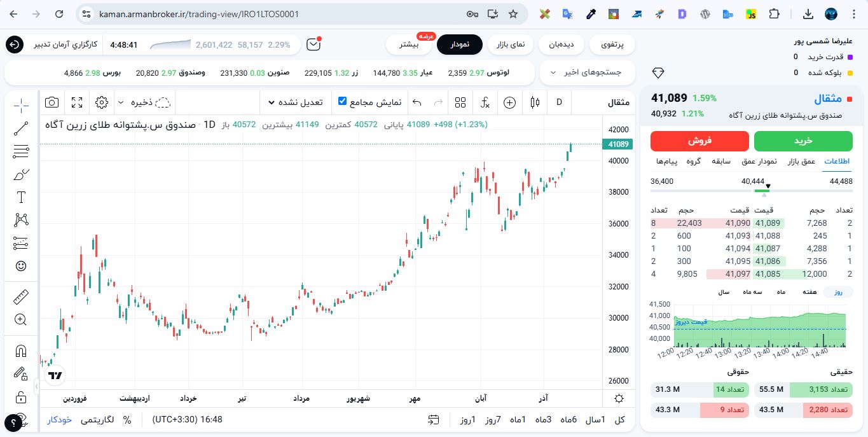868x437 pixels.
Task: Toggle the lock all drawings icon
Action: pyautogui.click(x=21, y=396)
